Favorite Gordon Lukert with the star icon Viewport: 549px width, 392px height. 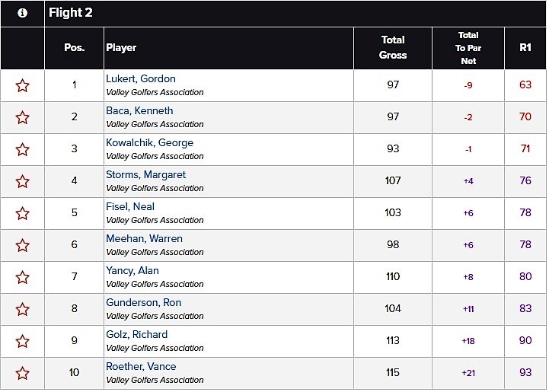pyautogui.click(x=22, y=85)
